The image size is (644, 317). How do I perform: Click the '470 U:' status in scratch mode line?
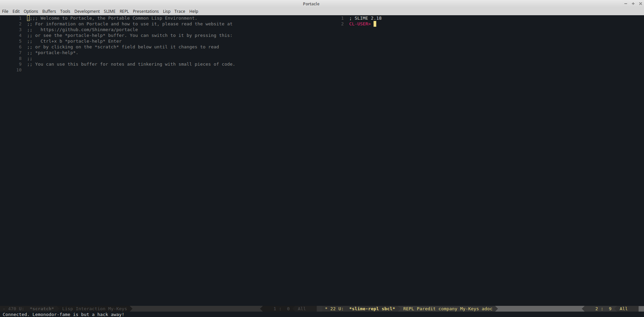coord(16,309)
